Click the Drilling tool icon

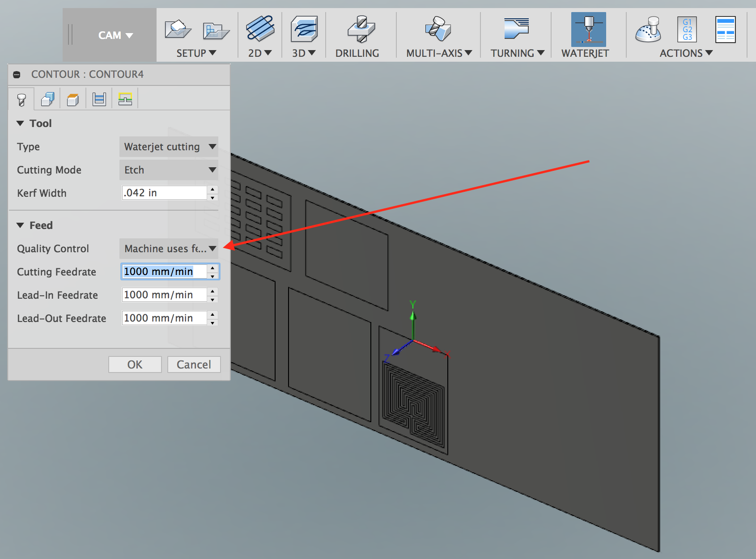point(361,30)
